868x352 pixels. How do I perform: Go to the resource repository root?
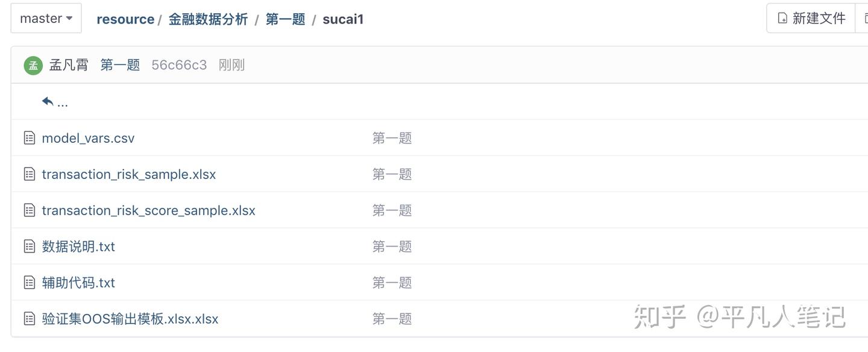125,19
